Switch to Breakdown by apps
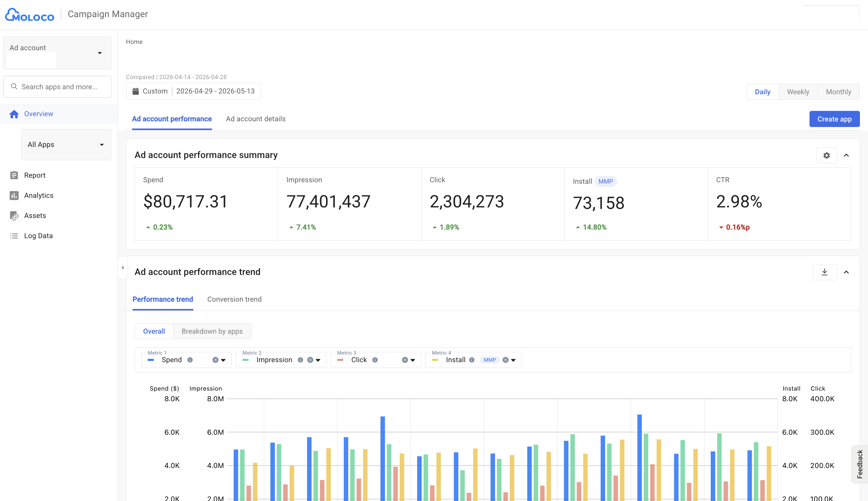 tap(212, 331)
